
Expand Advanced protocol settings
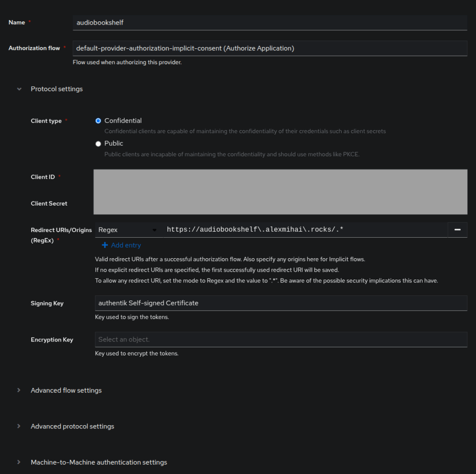[x=72, y=426]
